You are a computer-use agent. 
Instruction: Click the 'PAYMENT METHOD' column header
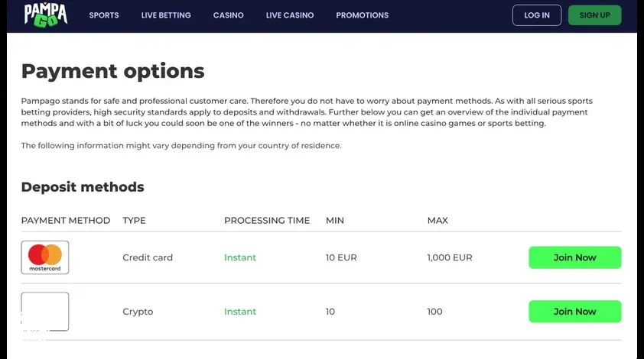pos(66,220)
